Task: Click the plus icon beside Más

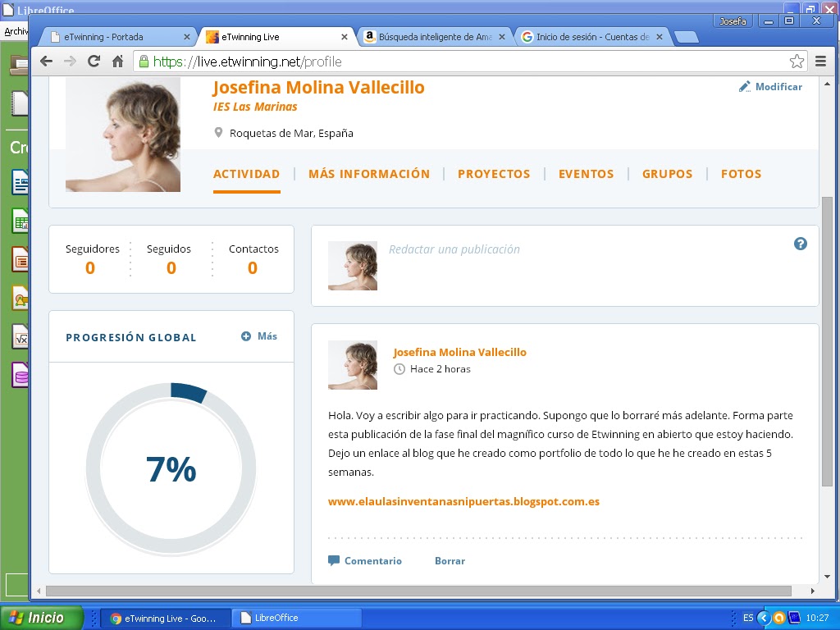Action: pos(246,336)
